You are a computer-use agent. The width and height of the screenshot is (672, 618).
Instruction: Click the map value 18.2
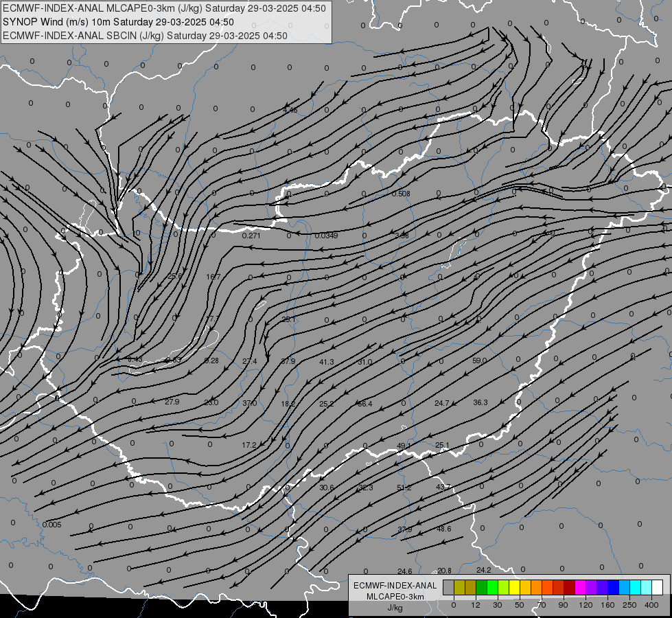tap(288, 404)
